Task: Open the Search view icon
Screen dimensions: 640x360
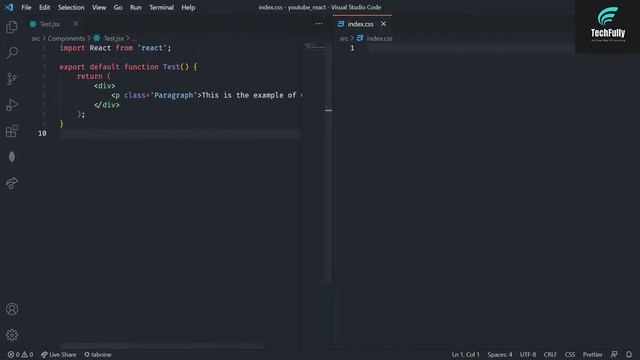Action: (x=12, y=53)
